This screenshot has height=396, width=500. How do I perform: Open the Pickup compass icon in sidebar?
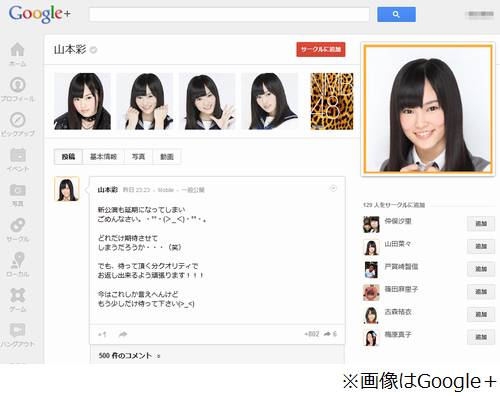[18, 120]
